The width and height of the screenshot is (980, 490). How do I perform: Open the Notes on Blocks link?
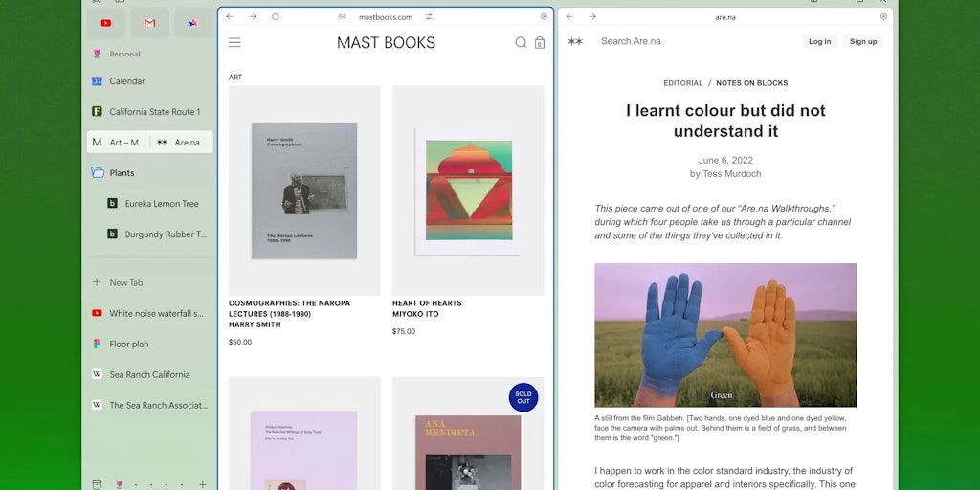(x=751, y=83)
